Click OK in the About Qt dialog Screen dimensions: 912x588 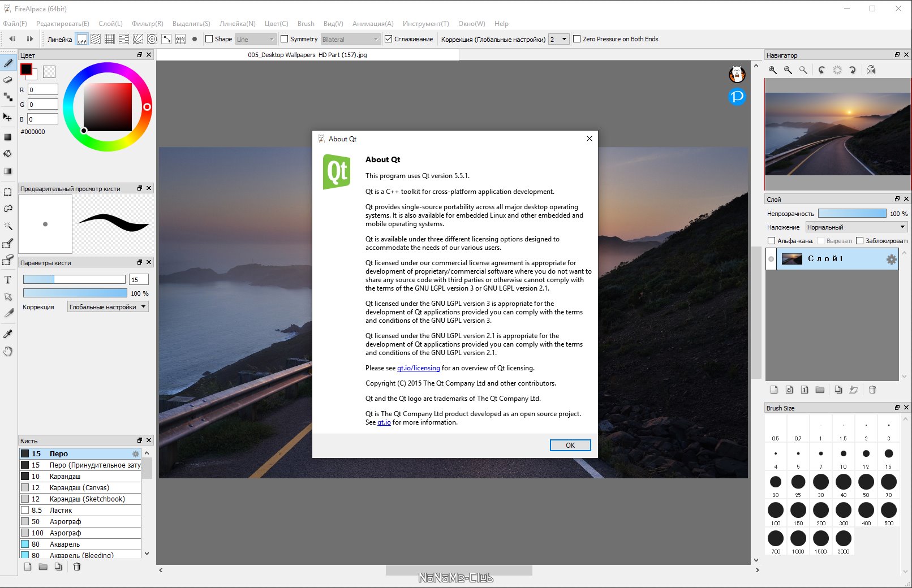tap(570, 445)
